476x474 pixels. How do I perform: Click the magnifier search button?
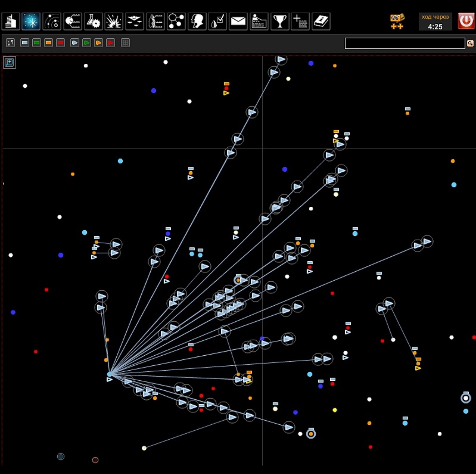470,44
